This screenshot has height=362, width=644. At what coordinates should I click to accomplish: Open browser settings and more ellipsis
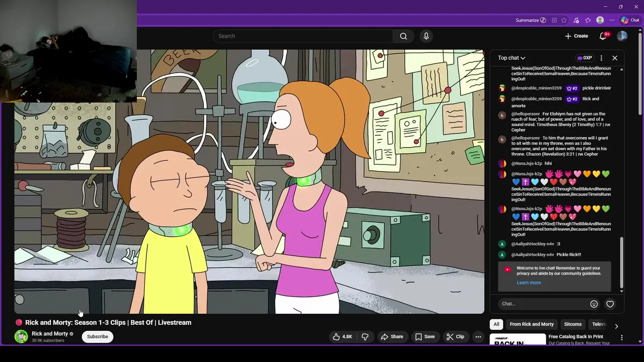coord(612,20)
